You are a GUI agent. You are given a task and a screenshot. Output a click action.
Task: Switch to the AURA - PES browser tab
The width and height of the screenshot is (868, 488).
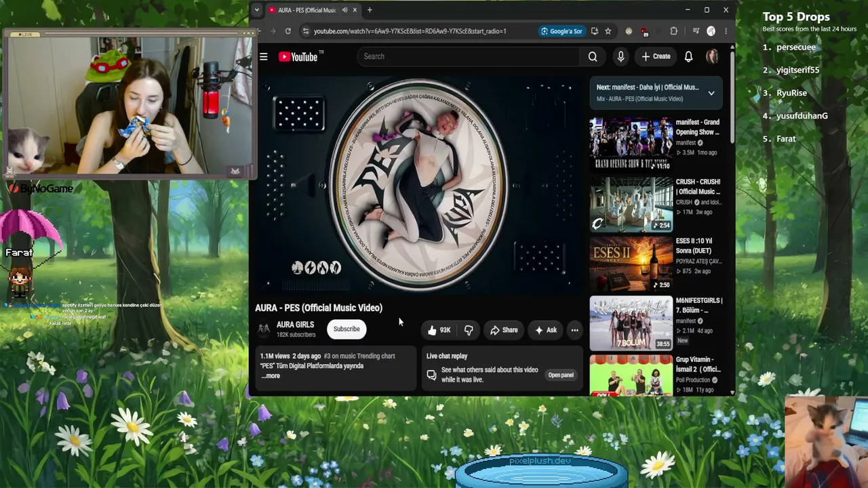tap(307, 10)
